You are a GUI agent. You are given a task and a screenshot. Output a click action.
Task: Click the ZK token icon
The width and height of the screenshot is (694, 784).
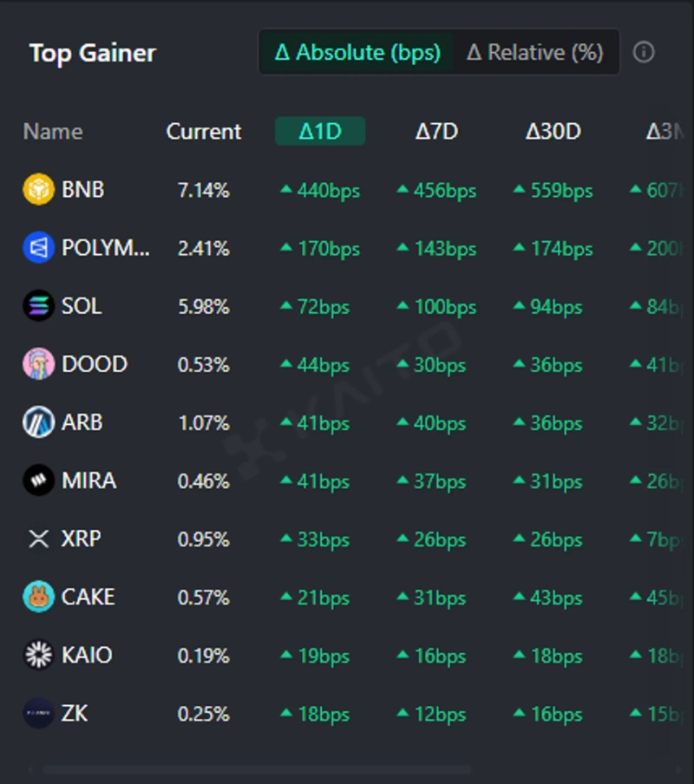click(38, 713)
